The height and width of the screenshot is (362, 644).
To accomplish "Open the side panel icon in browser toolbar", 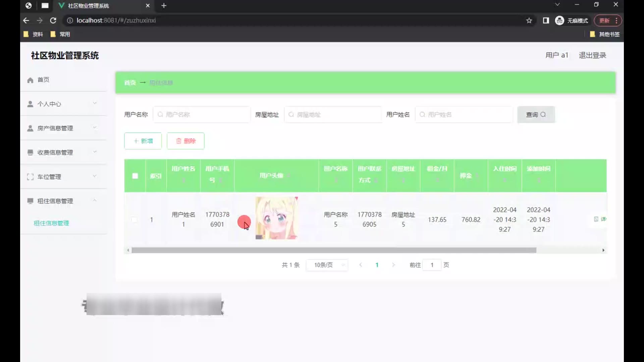I will tap(546, 21).
